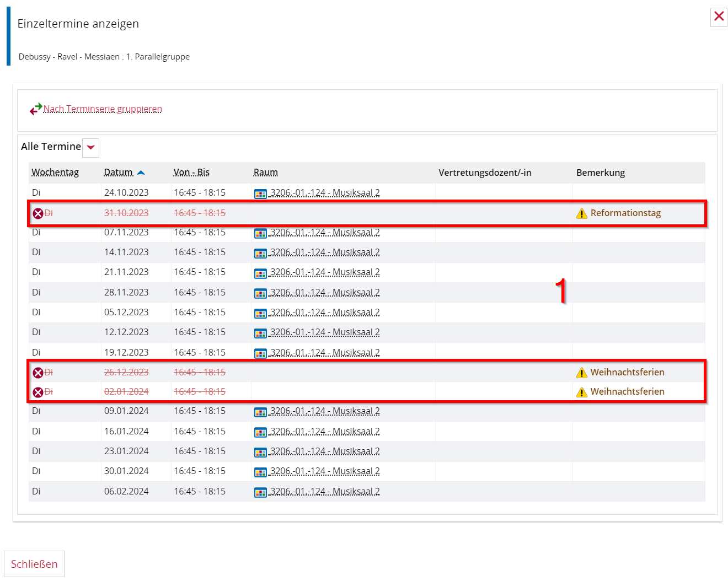Click the room calendar icon for 30.01.2024
The width and height of the screenshot is (728, 581).
(260, 472)
